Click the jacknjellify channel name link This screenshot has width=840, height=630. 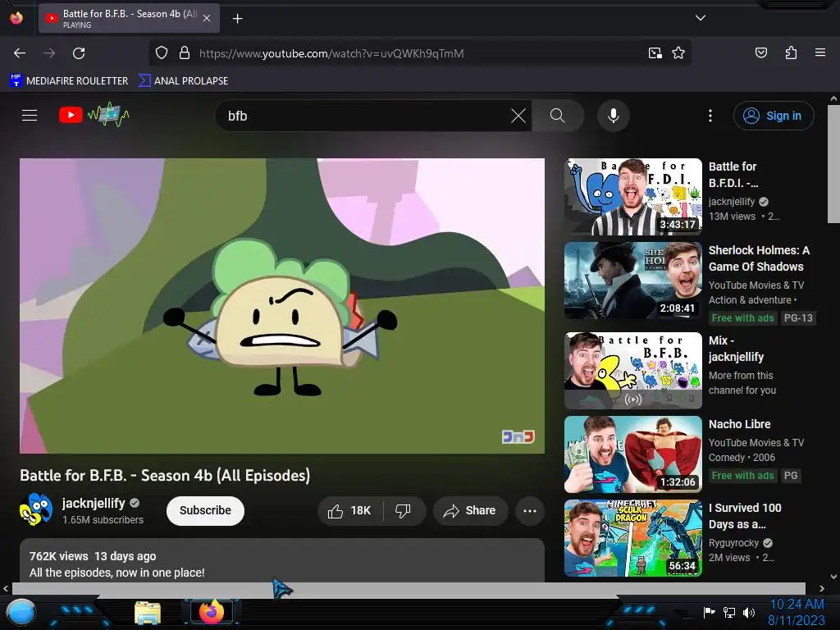point(94,503)
